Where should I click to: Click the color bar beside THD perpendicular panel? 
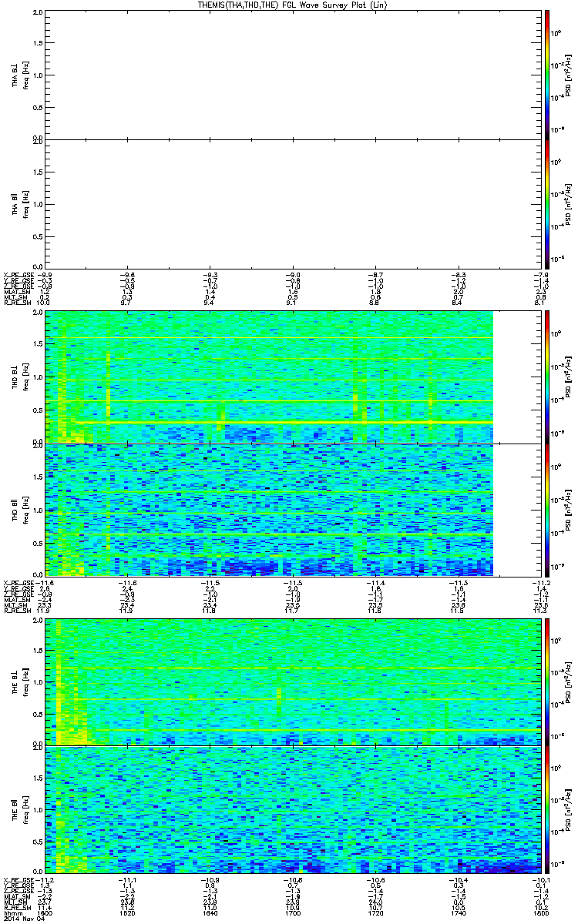click(546, 377)
